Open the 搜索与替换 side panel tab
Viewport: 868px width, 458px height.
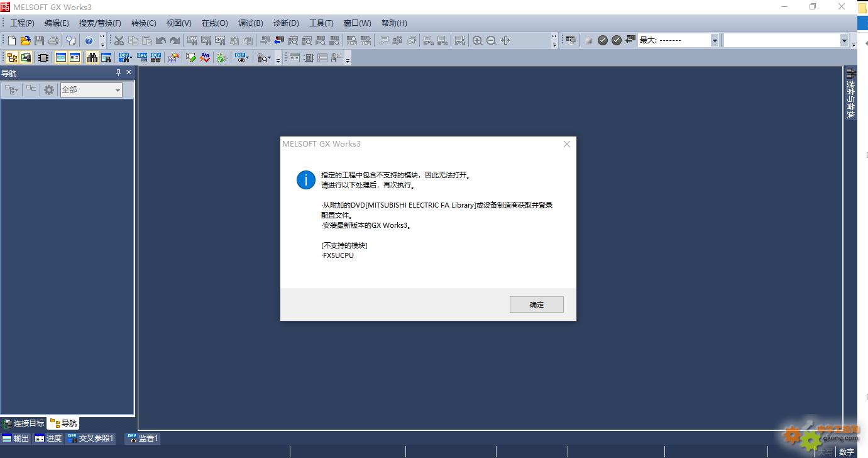point(850,94)
